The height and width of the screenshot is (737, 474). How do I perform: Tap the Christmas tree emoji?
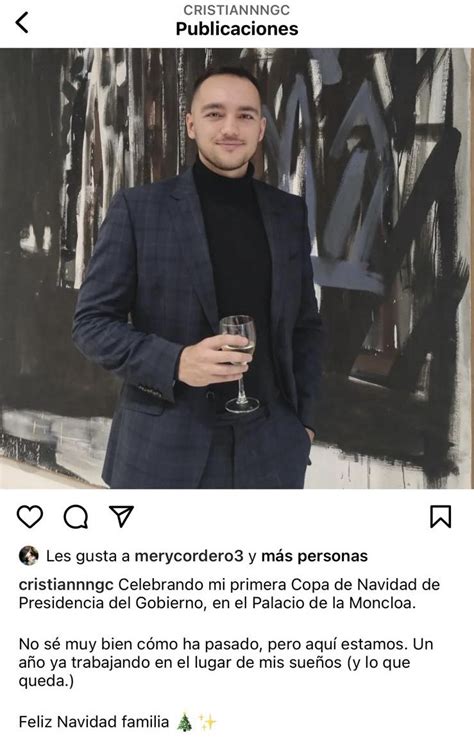click(184, 721)
